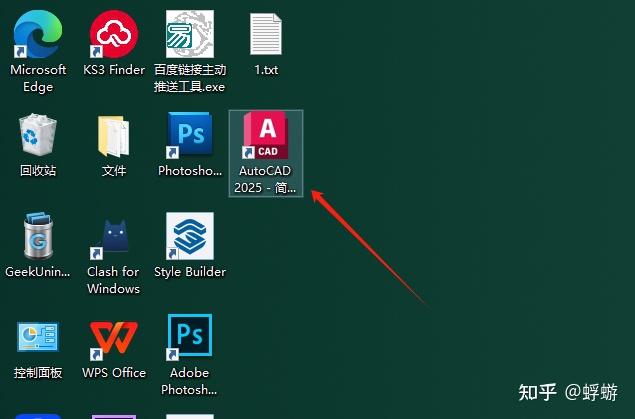Click the "控制面板" label text
This screenshot has width=635, height=419.
coord(38,372)
